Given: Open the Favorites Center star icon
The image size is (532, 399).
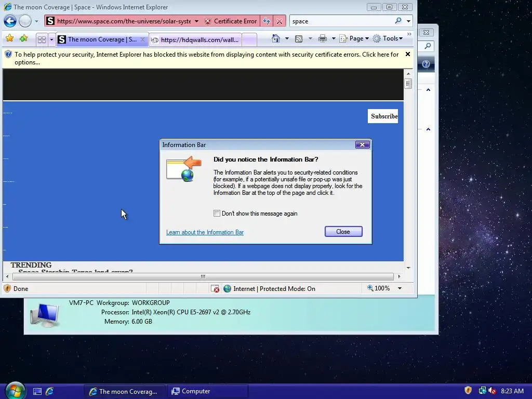Looking at the screenshot, I should (9, 38).
